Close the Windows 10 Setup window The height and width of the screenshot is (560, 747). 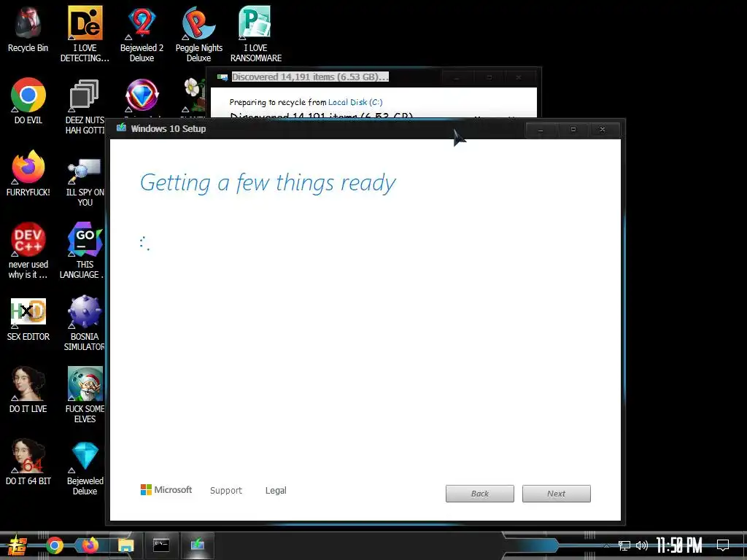(x=603, y=130)
